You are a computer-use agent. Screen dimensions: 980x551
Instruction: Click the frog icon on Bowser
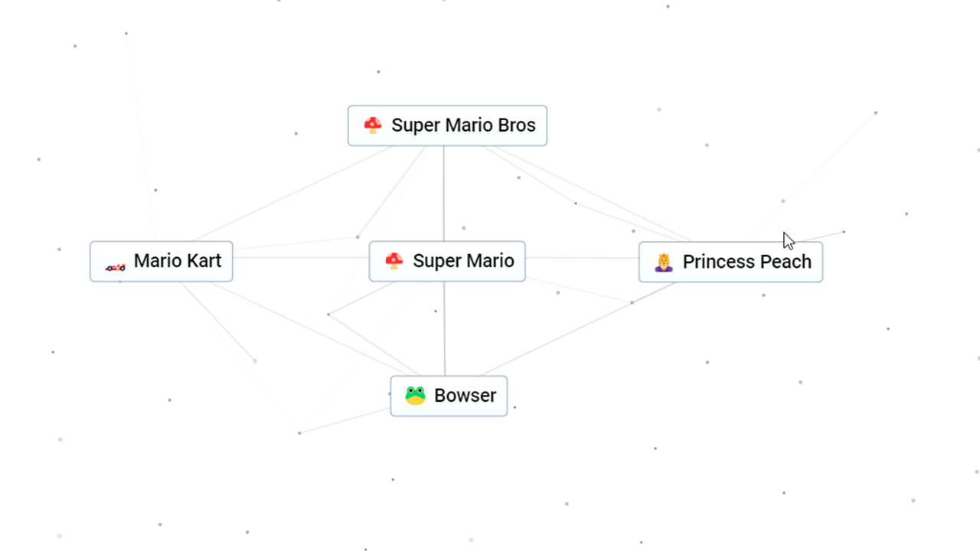(x=415, y=395)
